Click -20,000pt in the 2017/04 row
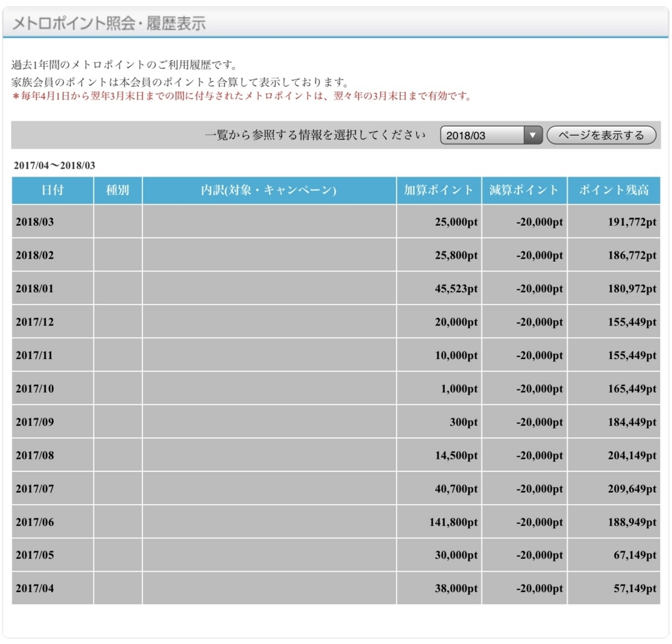Screen dimensions: 672x644 tap(539, 589)
